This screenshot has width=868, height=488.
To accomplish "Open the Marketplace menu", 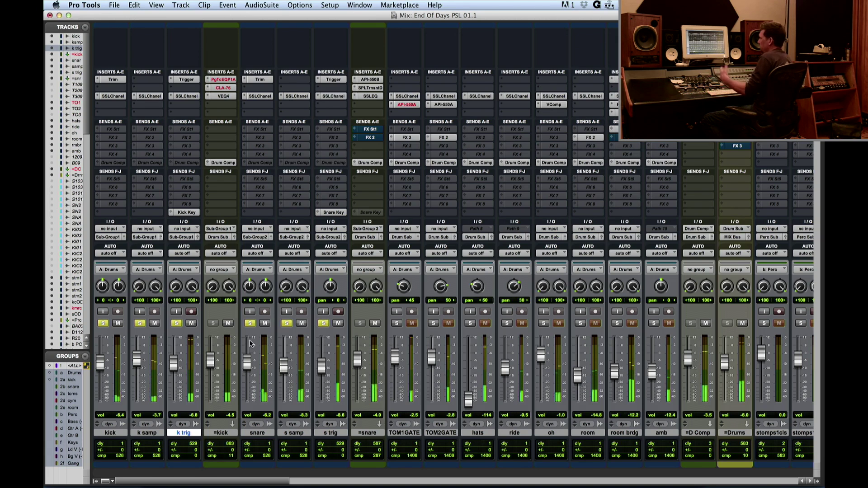I will coord(400,5).
